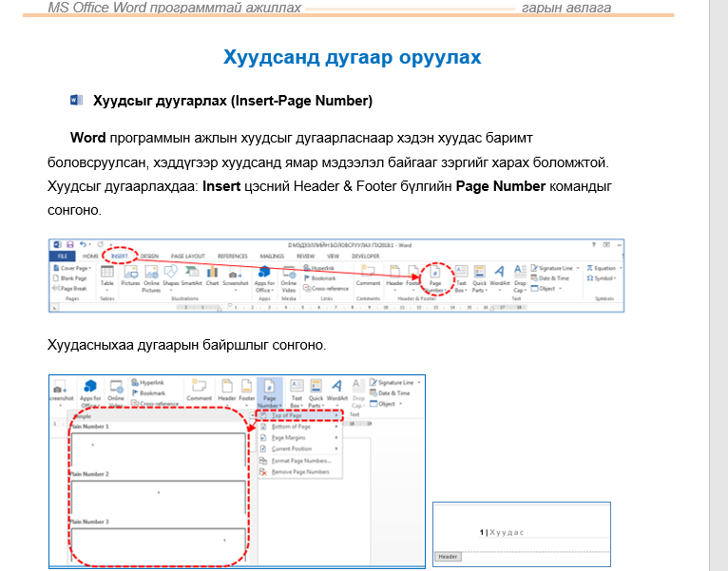Pick the Plain Number 1 preview
Image resolution: width=728 pixels, height=571 pixels.
pyautogui.click(x=159, y=449)
